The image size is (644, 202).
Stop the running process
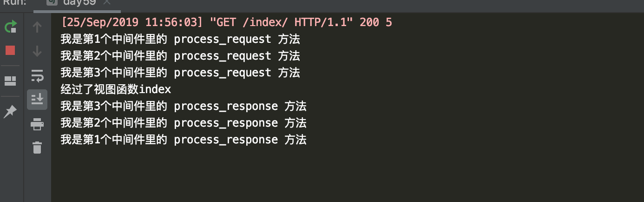tap(10, 50)
